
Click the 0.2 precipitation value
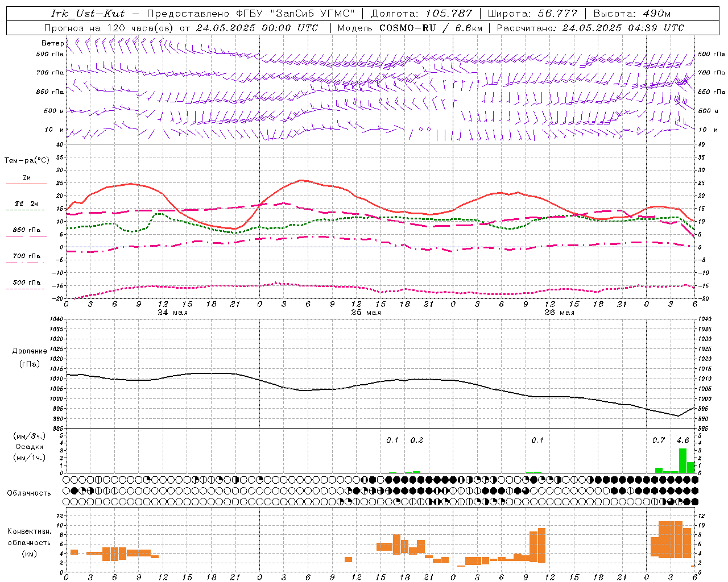[417, 440]
